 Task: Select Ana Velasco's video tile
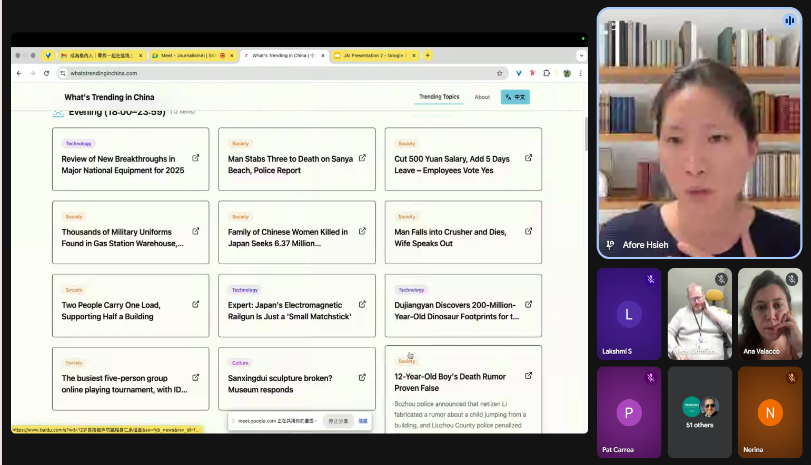click(x=770, y=313)
